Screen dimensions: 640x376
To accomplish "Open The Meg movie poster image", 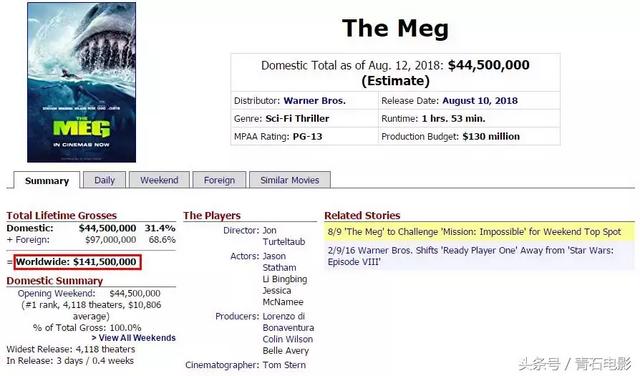I will pos(81,82).
